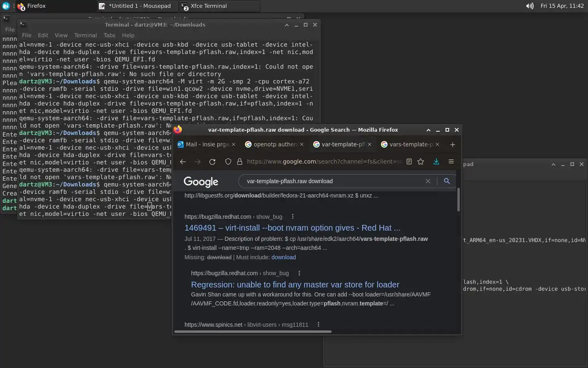Click the Xfce applications menu icon

[x=6, y=6]
